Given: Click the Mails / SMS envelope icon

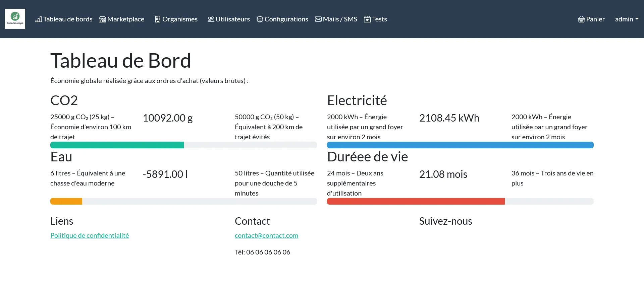Looking at the screenshot, I should (318, 19).
